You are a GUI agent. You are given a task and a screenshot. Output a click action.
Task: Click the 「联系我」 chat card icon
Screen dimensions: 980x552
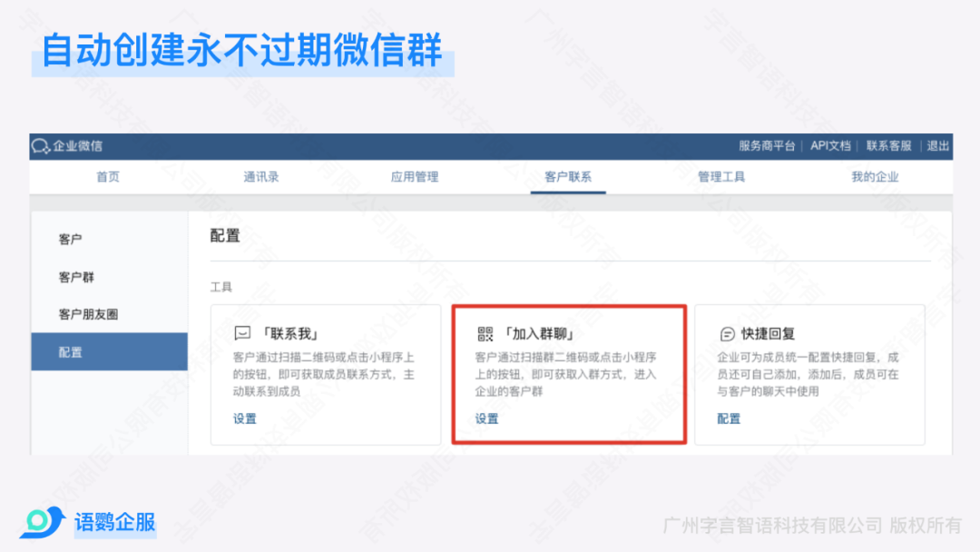242,333
